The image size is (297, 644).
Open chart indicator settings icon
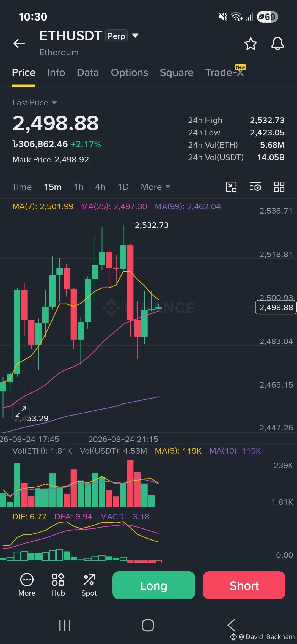(255, 187)
